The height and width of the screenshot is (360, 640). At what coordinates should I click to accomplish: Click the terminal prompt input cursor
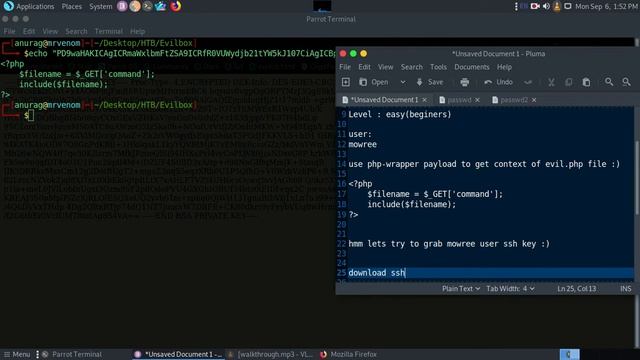tap(31, 116)
